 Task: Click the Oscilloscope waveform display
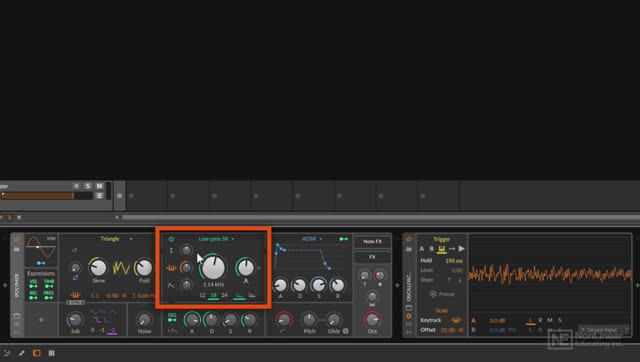click(550, 274)
